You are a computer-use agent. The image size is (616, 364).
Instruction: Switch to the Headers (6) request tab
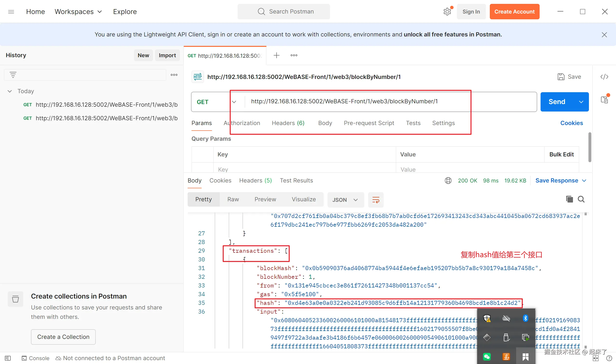point(288,123)
